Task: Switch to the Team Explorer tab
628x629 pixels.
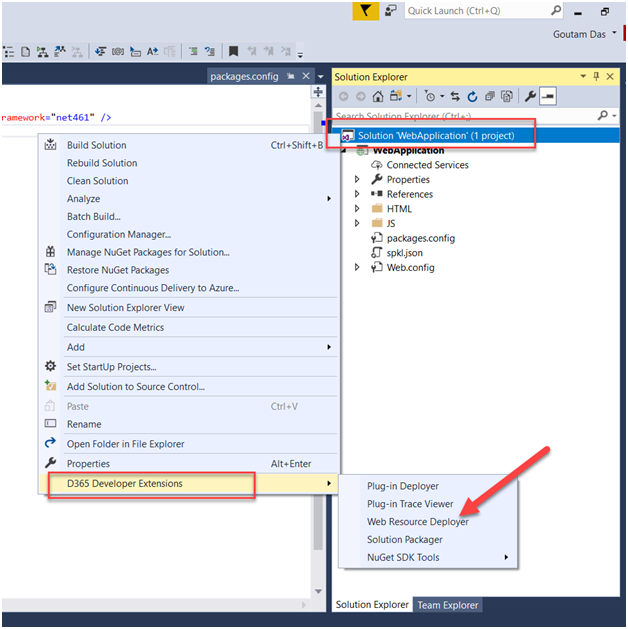Action: pos(448,605)
